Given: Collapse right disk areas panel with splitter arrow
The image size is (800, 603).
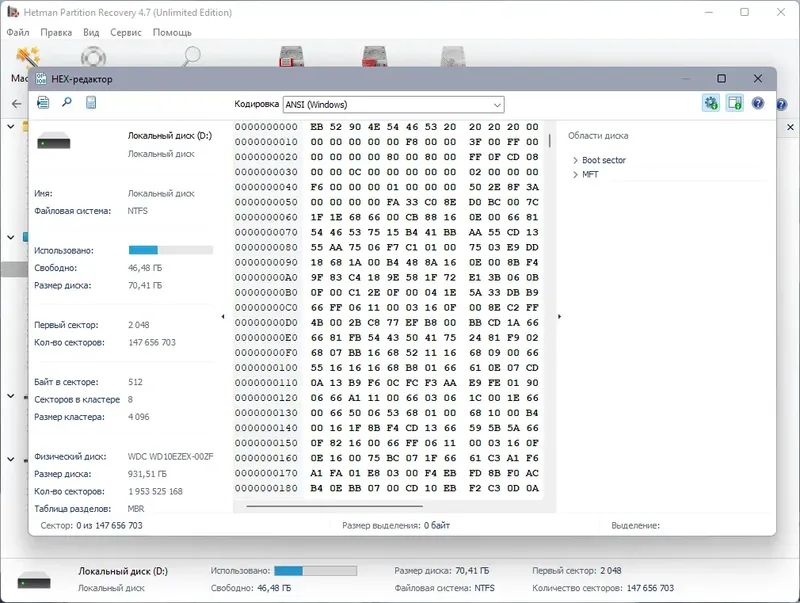Looking at the screenshot, I should [559, 317].
